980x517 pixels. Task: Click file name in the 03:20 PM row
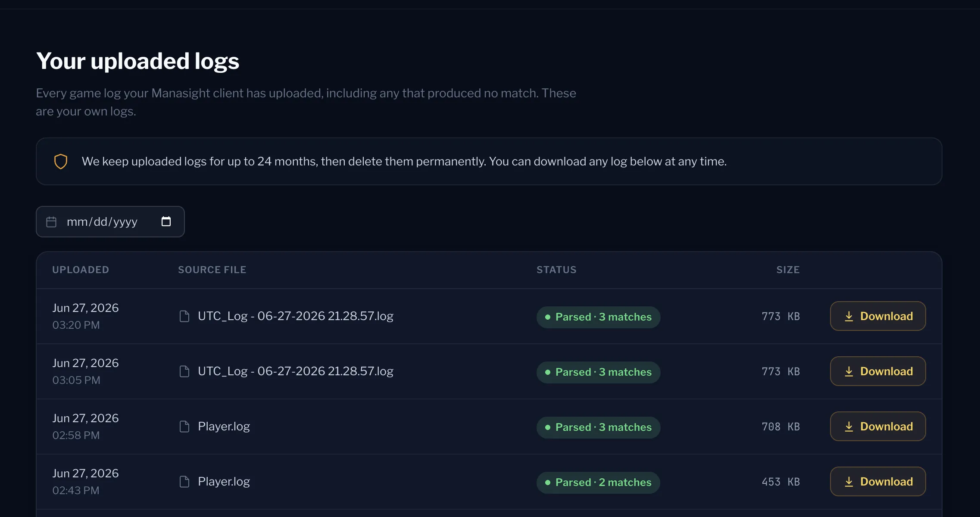coord(296,316)
